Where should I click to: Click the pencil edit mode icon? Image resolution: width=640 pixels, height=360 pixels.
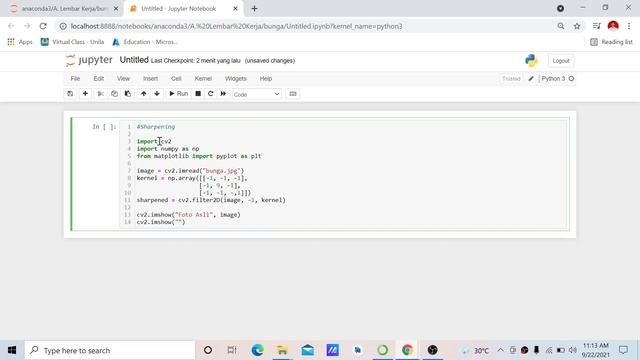pyautogui.click(x=531, y=79)
